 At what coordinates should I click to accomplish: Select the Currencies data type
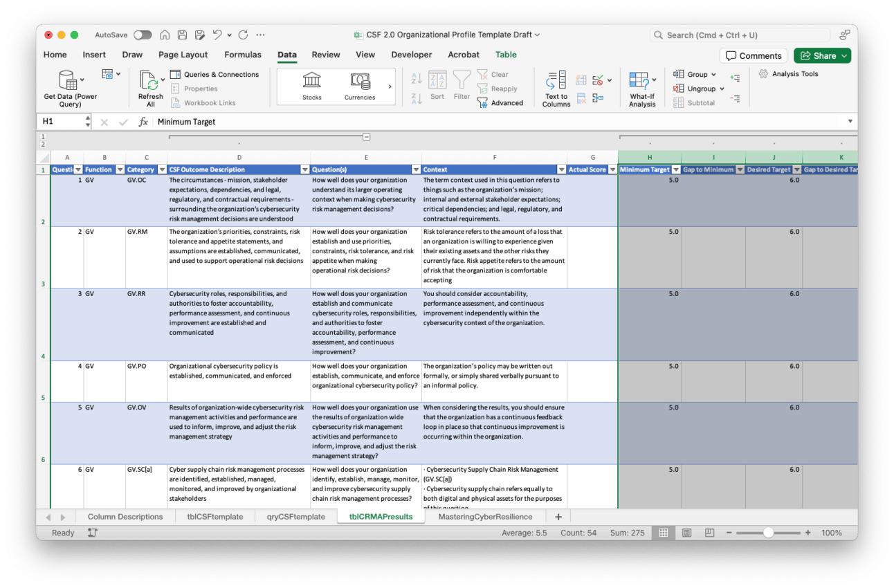coord(360,80)
